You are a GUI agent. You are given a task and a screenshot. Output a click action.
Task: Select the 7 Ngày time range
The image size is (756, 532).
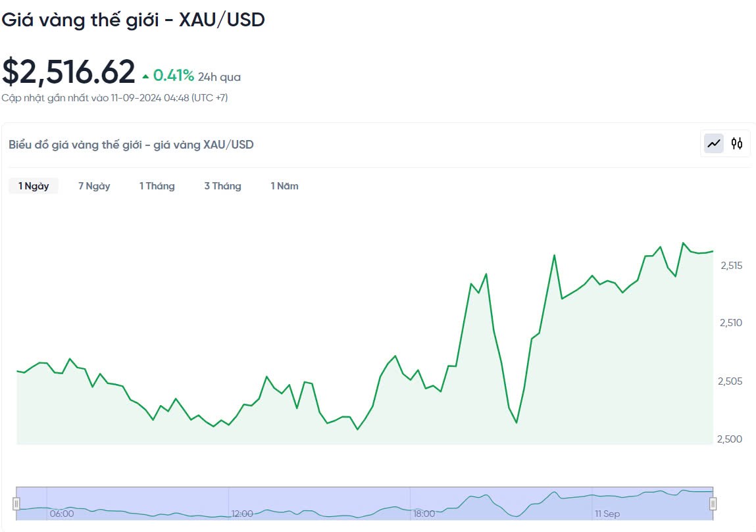point(94,186)
